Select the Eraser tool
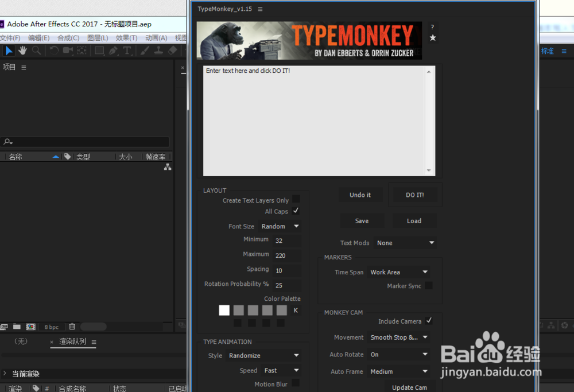Viewport: 574px width, 392px height. pyautogui.click(x=172, y=51)
